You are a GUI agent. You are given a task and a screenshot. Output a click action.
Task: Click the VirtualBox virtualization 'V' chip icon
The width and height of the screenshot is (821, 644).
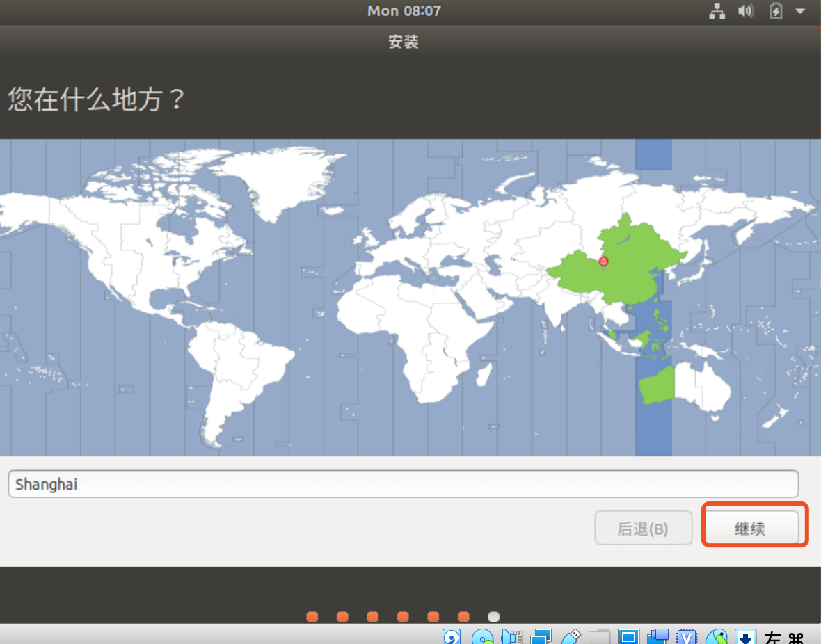687,636
